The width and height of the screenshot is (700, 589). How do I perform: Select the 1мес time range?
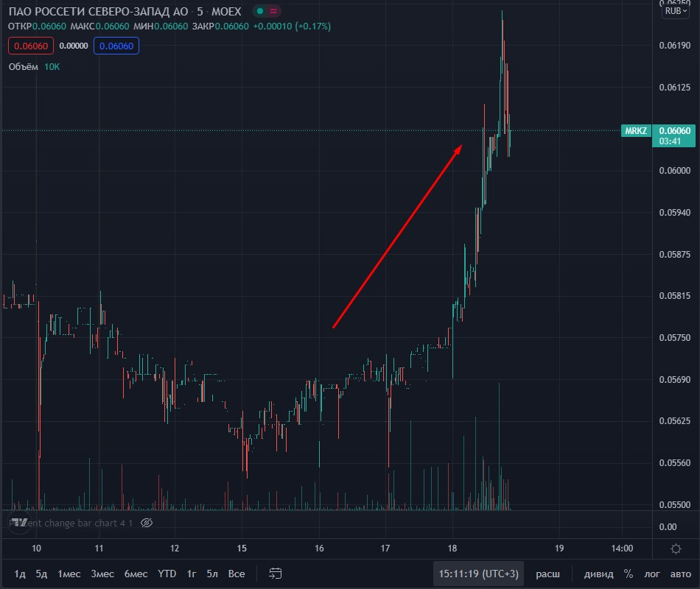click(x=69, y=574)
